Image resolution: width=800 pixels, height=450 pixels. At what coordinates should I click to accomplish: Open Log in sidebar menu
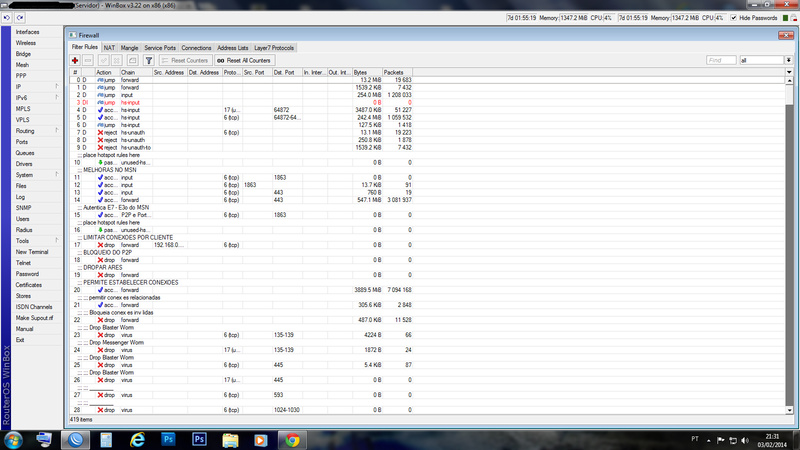tap(20, 197)
